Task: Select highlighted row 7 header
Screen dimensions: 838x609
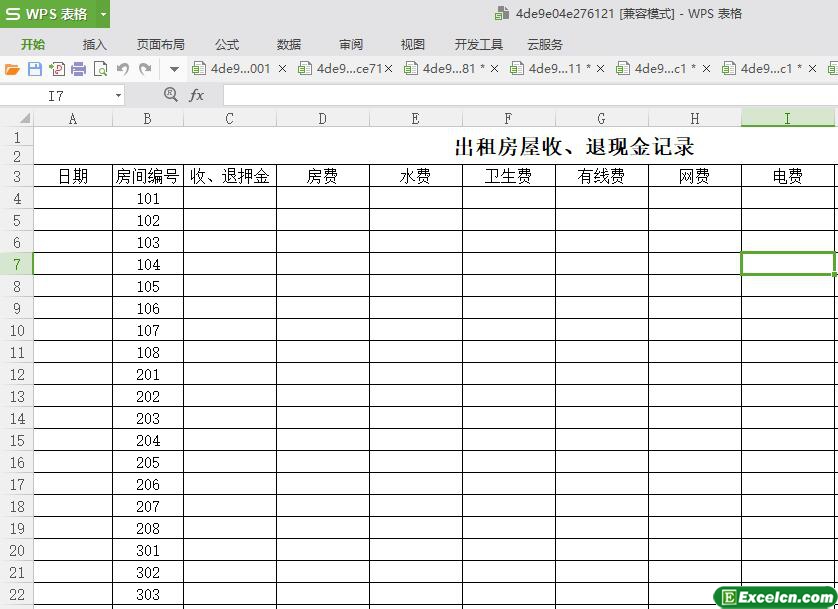Action: pyautogui.click(x=17, y=264)
